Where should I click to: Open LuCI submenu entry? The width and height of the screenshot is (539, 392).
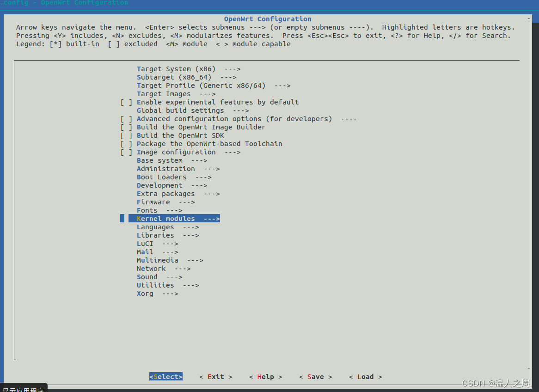158,244
